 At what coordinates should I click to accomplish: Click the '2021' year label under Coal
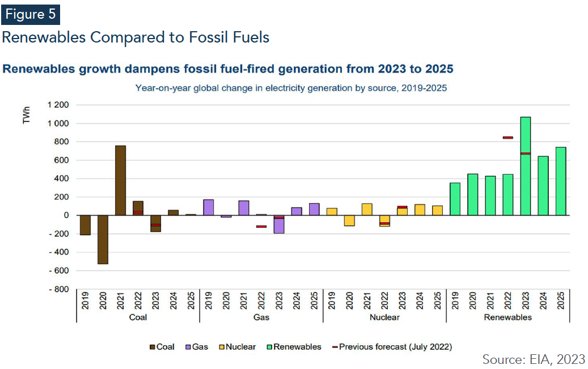click(120, 301)
